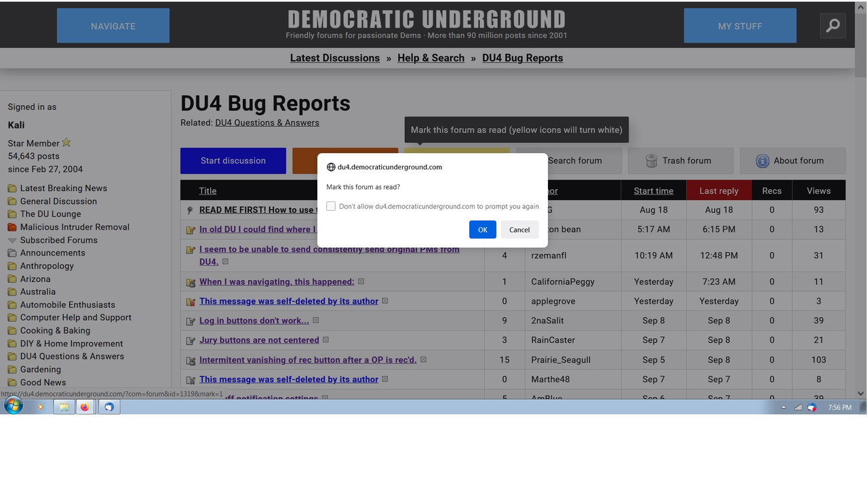Open Firefox from the taskbar

point(85,407)
